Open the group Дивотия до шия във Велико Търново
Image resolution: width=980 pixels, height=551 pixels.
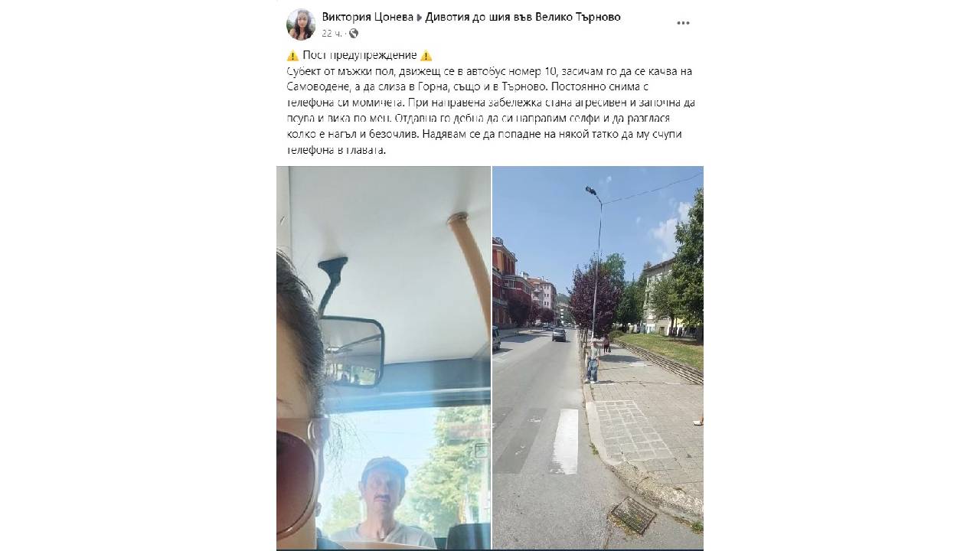[523, 17]
